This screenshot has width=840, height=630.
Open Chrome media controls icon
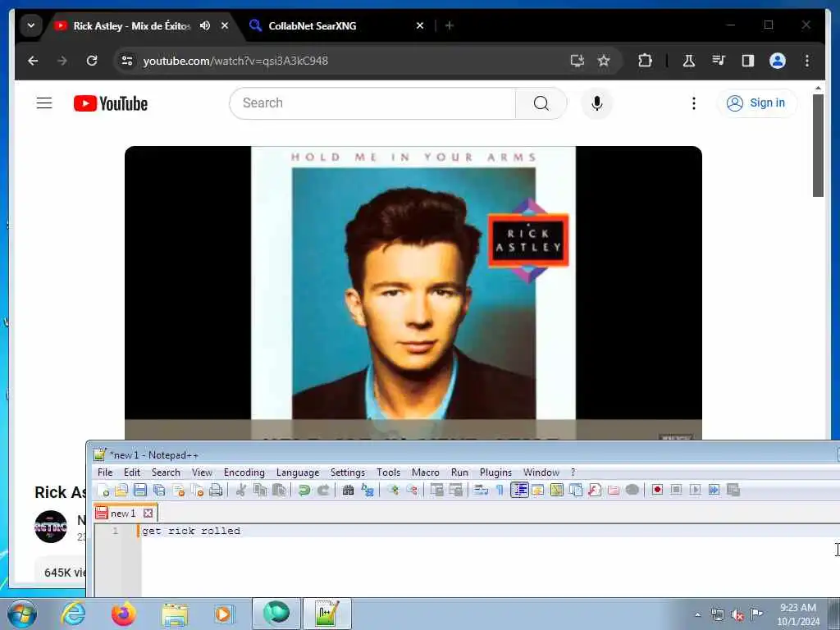point(719,61)
